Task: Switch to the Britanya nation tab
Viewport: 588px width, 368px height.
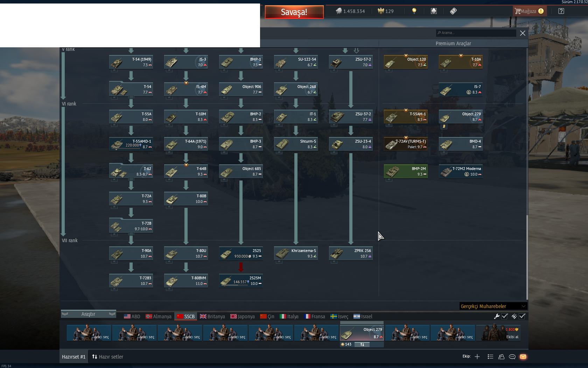Action: [x=212, y=316]
